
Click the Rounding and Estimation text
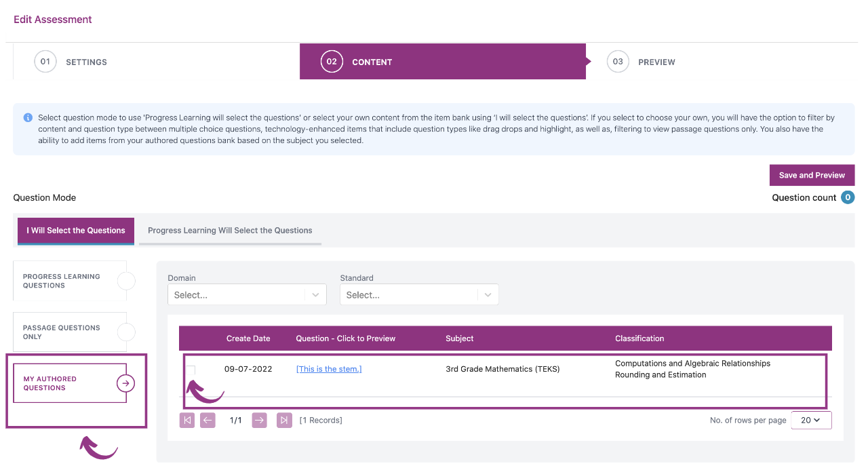(x=660, y=374)
